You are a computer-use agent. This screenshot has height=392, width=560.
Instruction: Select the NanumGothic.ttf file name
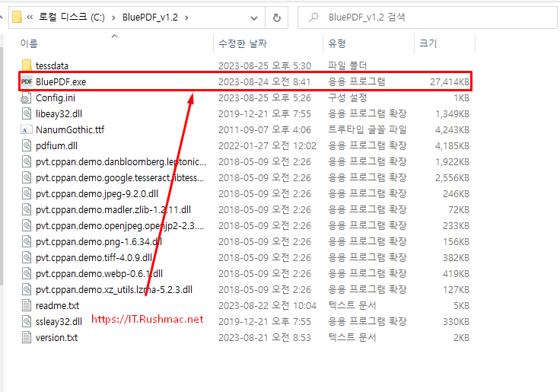point(70,129)
